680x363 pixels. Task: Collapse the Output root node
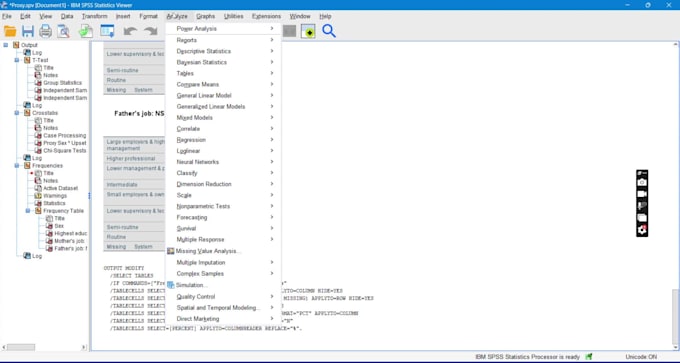pyautogui.click(x=6, y=45)
